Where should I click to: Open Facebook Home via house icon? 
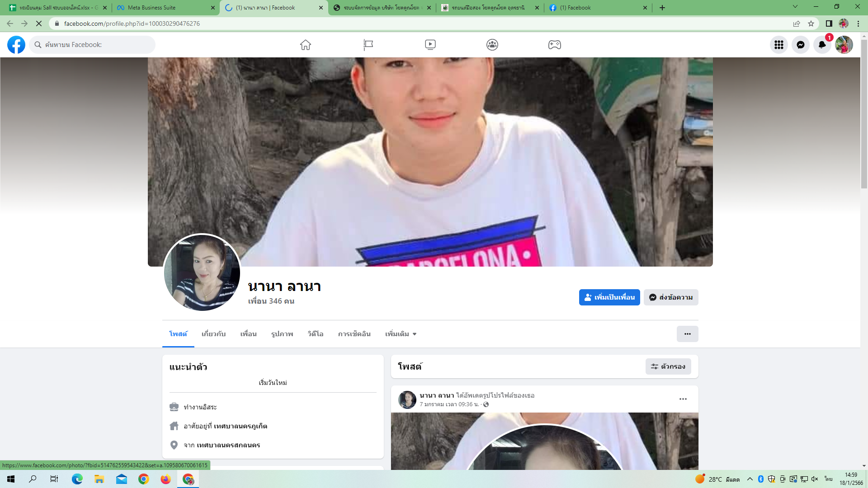point(306,45)
